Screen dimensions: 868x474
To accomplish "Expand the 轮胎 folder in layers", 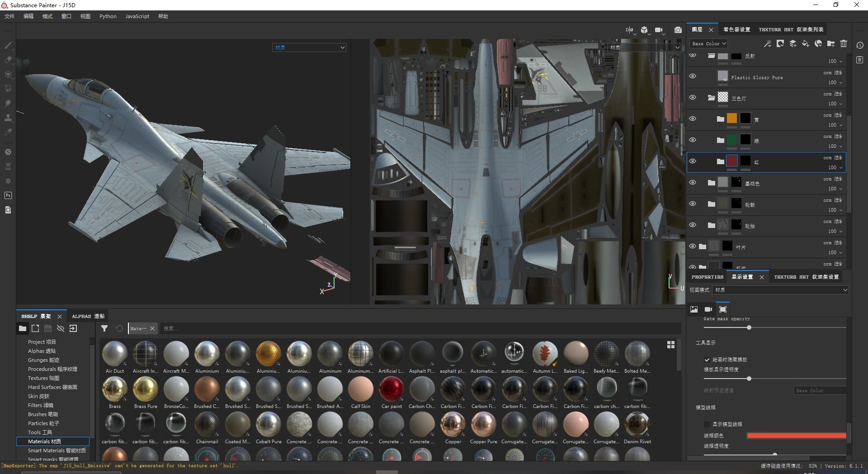I will pyautogui.click(x=711, y=225).
